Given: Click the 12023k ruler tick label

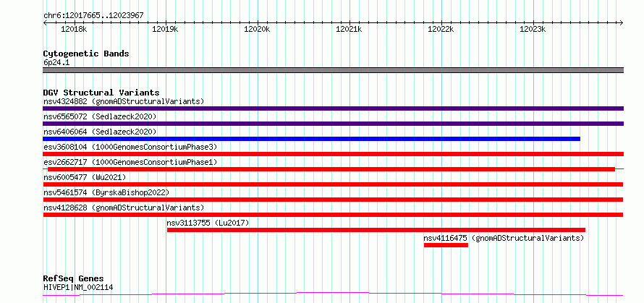Looking at the screenshot, I should [533, 29].
